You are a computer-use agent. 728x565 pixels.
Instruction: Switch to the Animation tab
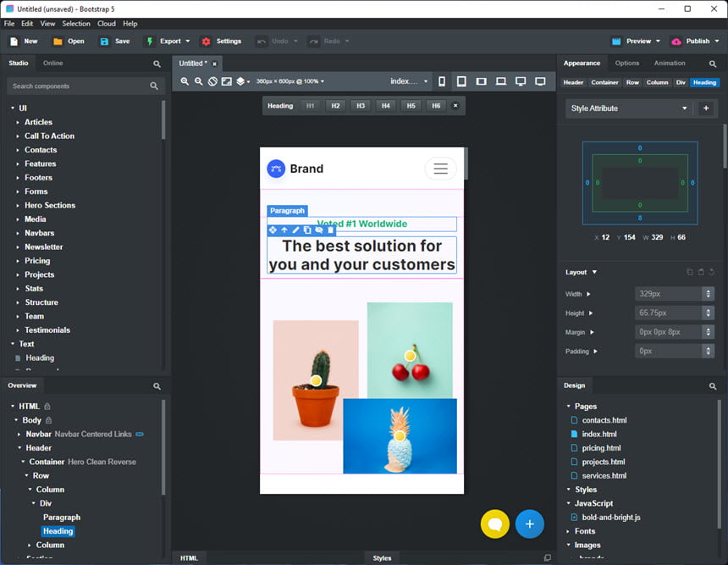tap(670, 64)
